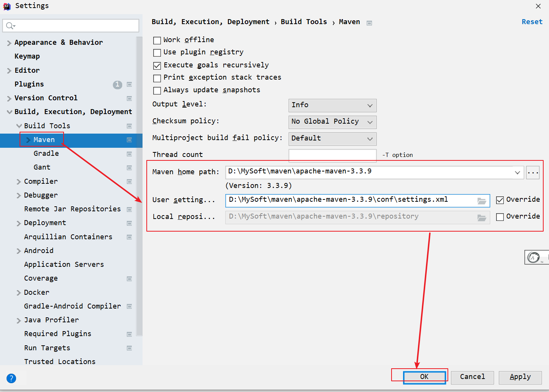This screenshot has width=549, height=392.
Task: Open the Checksum policy dropdown
Action: pyautogui.click(x=332, y=122)
